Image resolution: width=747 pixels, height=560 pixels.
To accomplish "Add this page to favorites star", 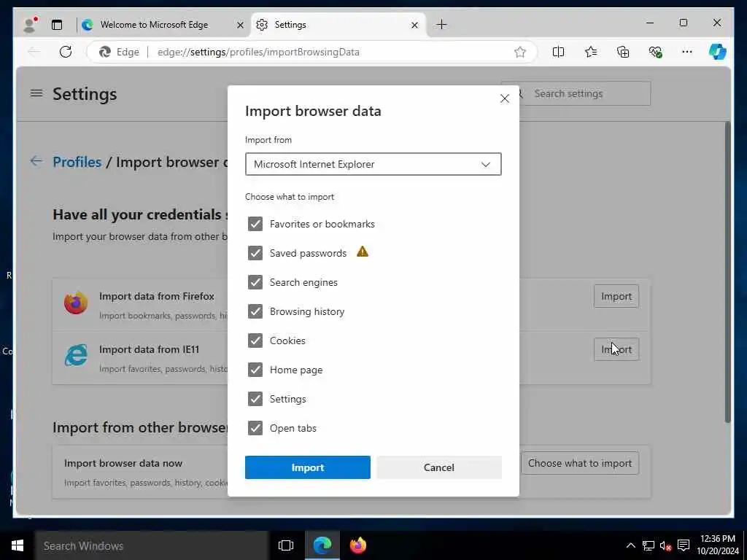I will tap(519, 52).
